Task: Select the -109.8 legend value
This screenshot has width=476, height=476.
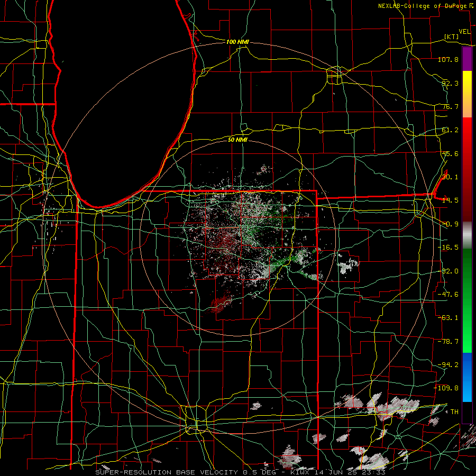Action: [x=446, y=388]
